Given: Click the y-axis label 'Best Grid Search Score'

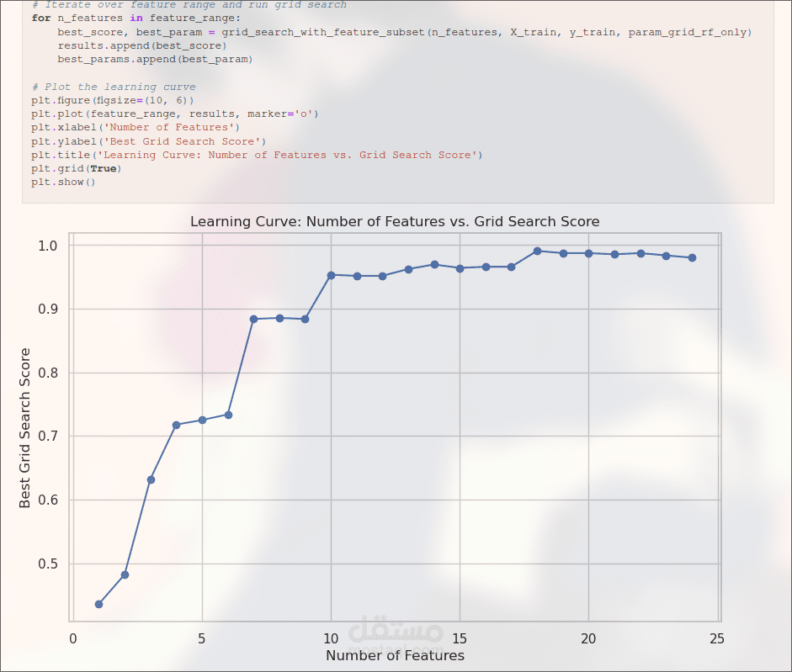Looking at the screenshot, I should tap(24, 427).
